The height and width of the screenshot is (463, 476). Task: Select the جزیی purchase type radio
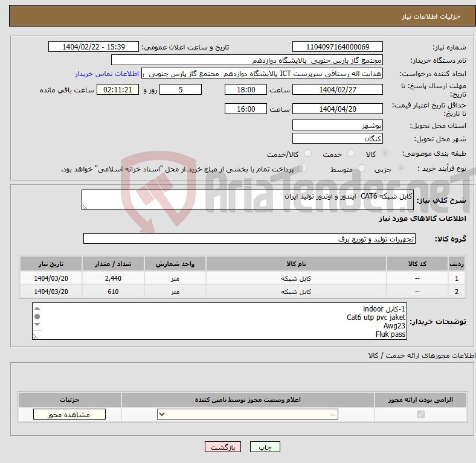400,168
